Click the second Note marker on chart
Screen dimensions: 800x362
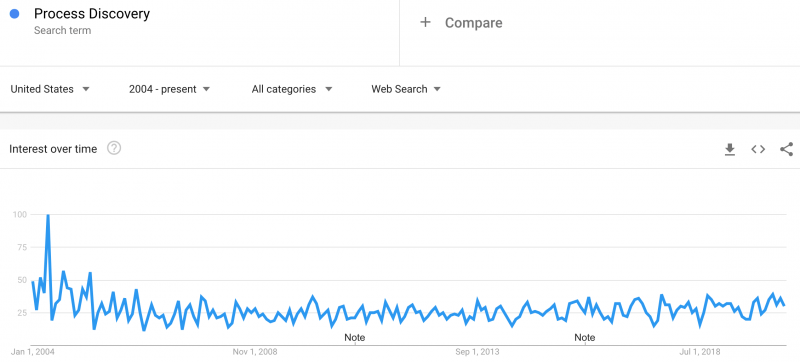coord(585,338)
